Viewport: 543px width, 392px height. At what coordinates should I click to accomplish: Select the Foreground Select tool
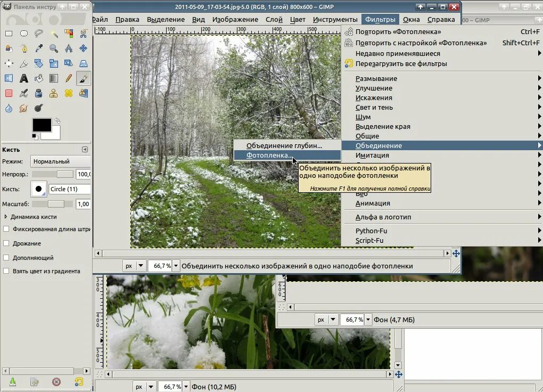(9, 48)
